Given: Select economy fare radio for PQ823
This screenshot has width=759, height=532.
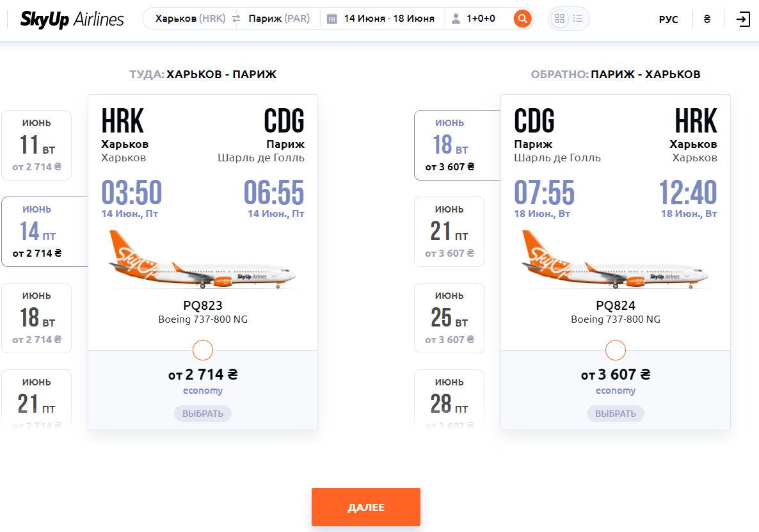Looking at the screenshot, I should [203, 350].
